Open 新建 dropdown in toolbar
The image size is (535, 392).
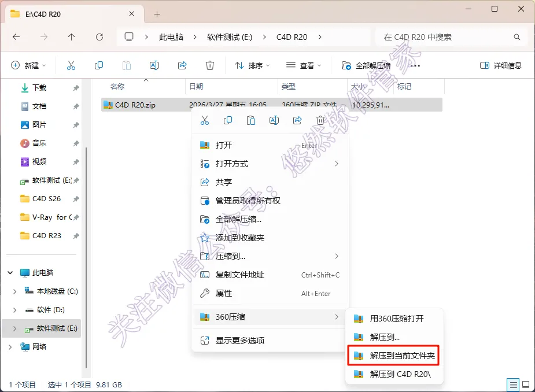29,65
